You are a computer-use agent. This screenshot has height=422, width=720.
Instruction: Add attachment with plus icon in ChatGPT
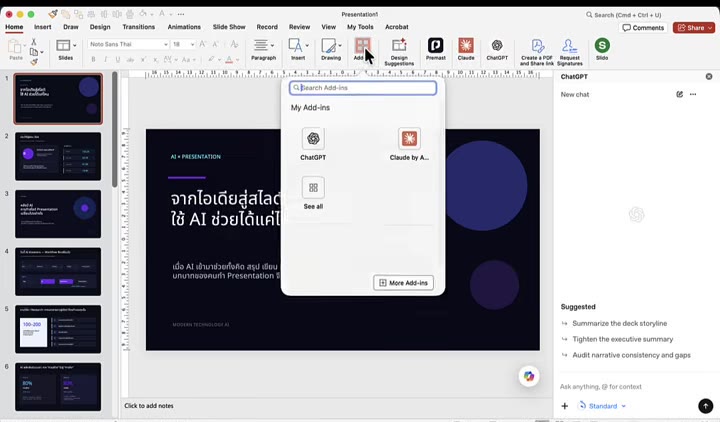(565, 406)
